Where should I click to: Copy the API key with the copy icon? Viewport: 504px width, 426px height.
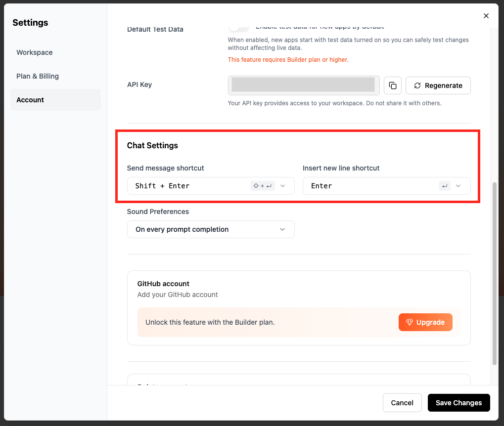coord(392,85)
